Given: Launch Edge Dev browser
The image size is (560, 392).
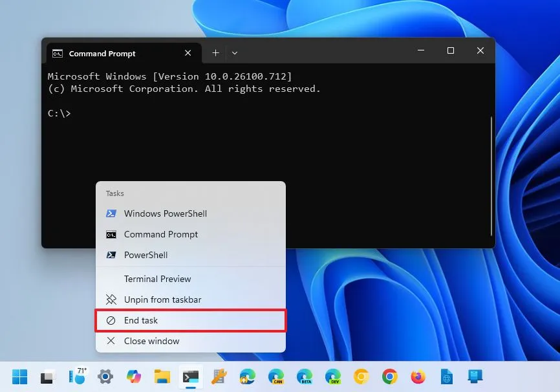Looking at the screenshot, I should coord(333,376).
